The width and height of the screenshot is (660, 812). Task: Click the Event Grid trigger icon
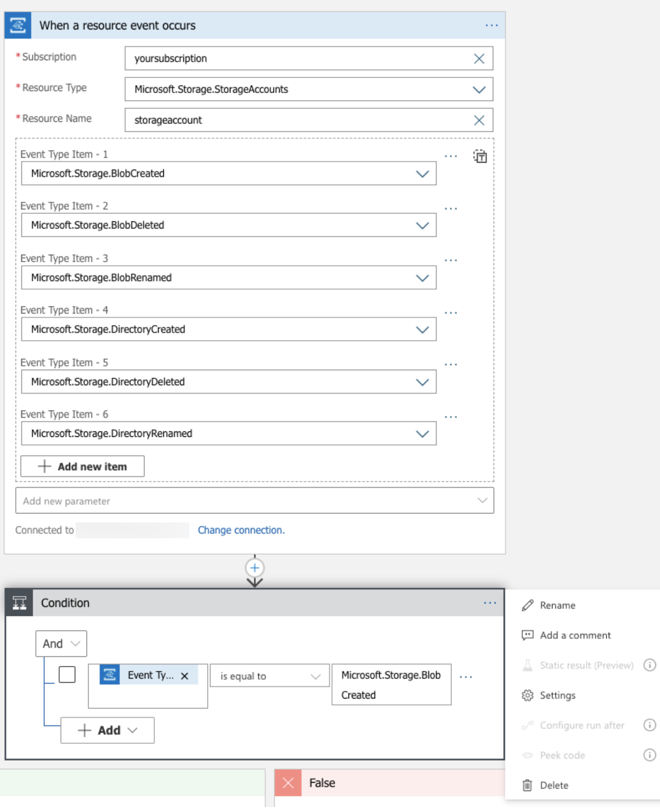[x=18, y=25]
